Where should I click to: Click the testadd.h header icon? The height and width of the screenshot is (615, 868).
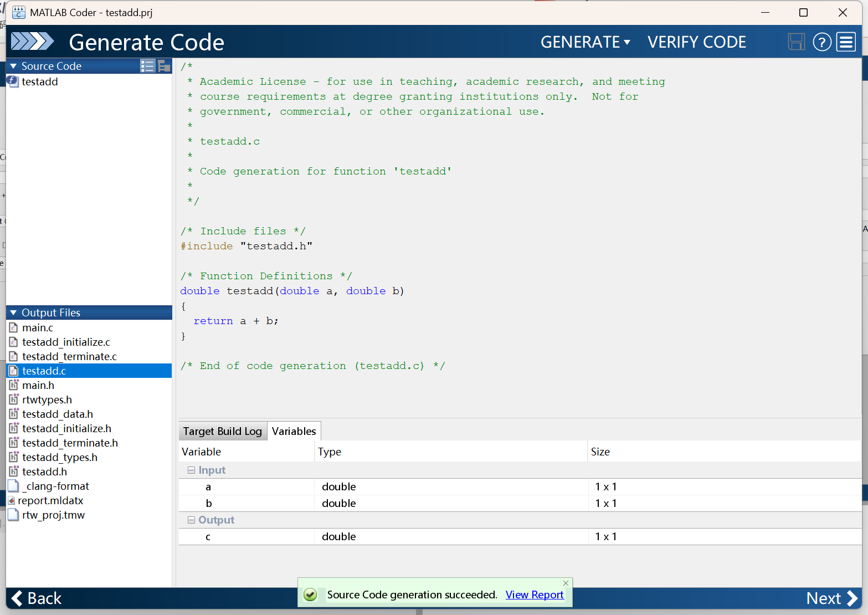14,471
